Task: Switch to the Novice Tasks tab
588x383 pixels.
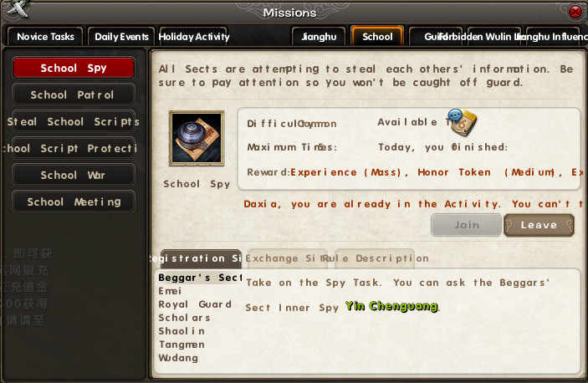Action: tap(45, 36)
